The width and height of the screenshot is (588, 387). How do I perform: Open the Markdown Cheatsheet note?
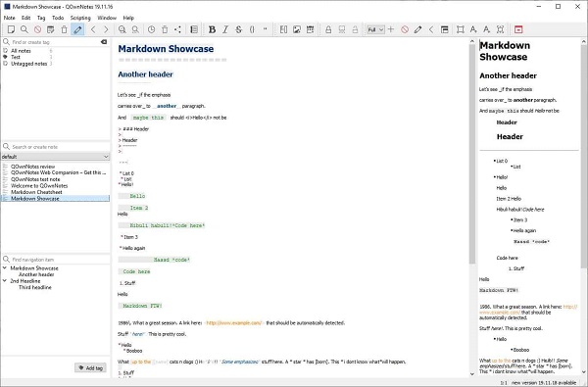click(x=36, y=192)
